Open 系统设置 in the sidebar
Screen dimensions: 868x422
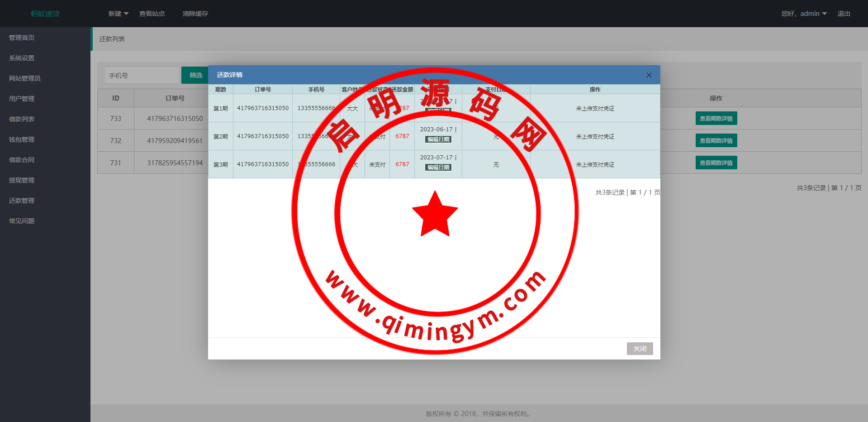coord(22,58)
